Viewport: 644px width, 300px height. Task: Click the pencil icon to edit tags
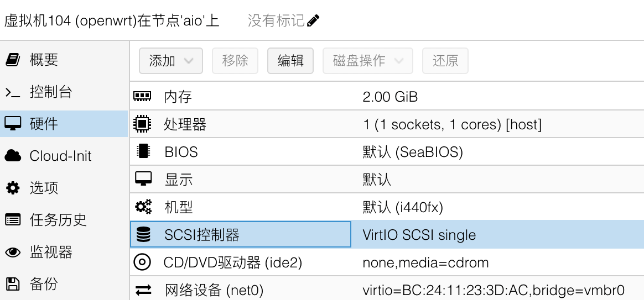[313, 21]
